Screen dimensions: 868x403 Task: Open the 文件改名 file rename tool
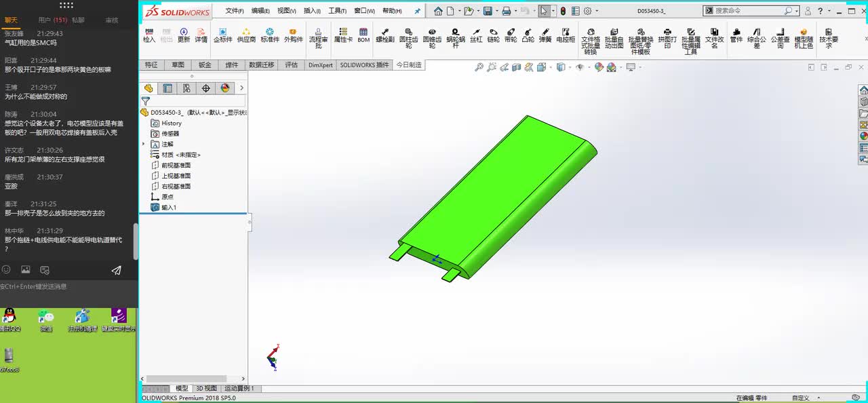[714, 38]
